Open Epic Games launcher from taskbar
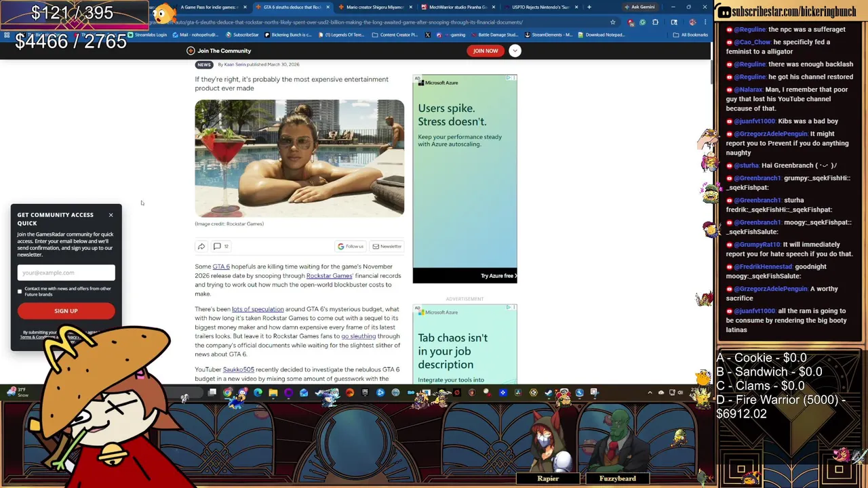868x488 pixels. coord(365,392)
